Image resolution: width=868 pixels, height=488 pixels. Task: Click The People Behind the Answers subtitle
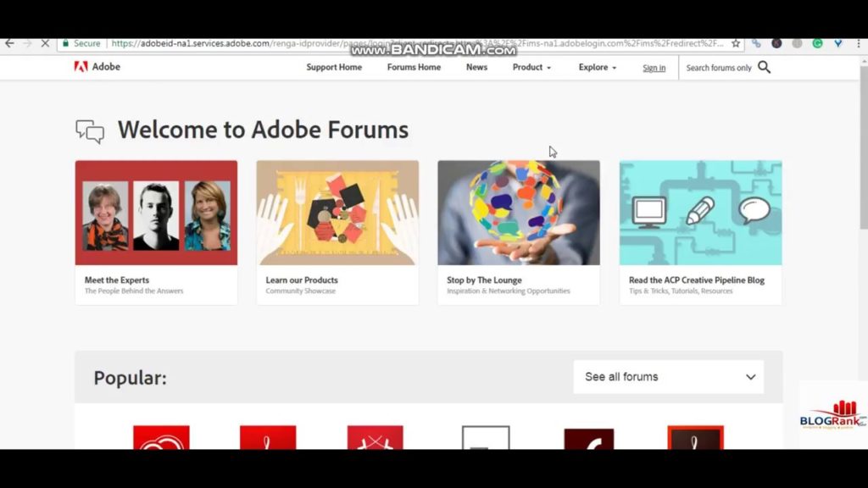pyautogui.click(x=133, y=291)
